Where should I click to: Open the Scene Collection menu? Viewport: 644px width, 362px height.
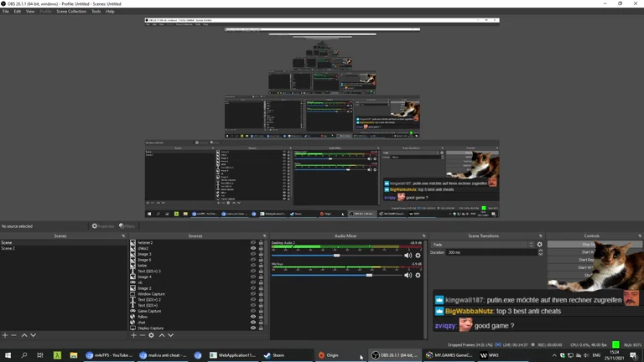pyautogui.click(x=71, y=12)
